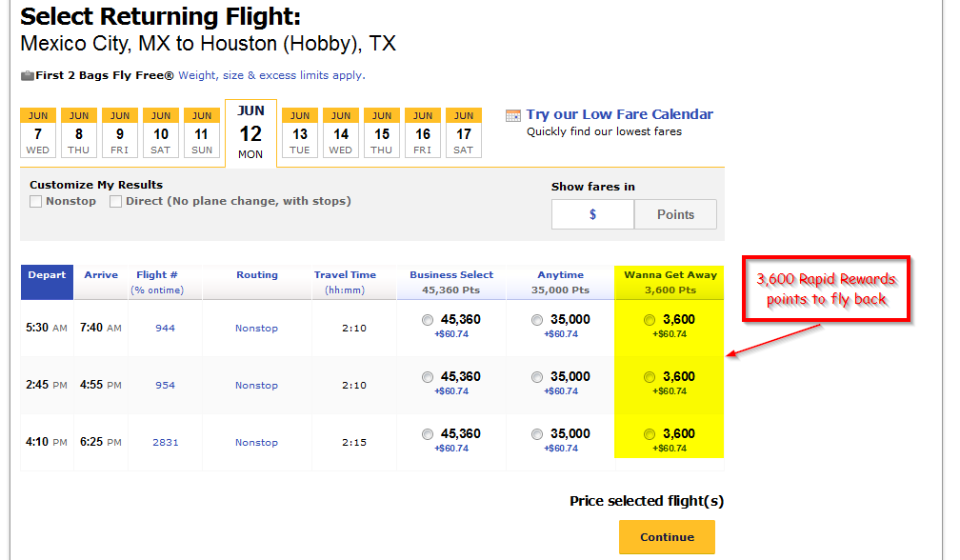Click the Low Fare Calendar icon
The image size is (960, 560).
pos(513,115)
